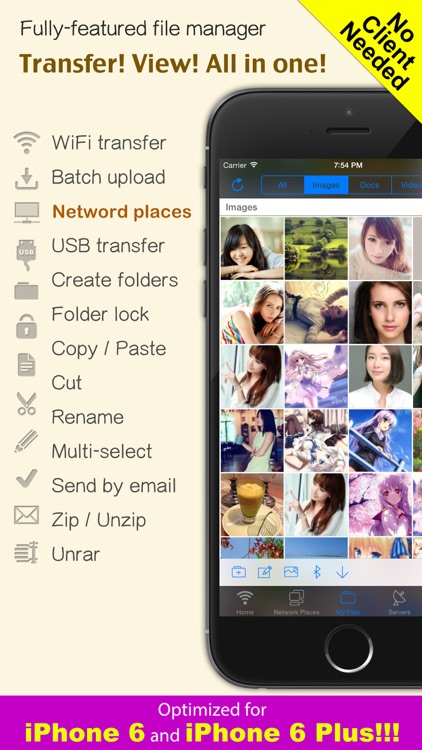The width and height of the screenshot is (422, 750).
Task: Click the 'Cut' label
Action: pos(67,383)
